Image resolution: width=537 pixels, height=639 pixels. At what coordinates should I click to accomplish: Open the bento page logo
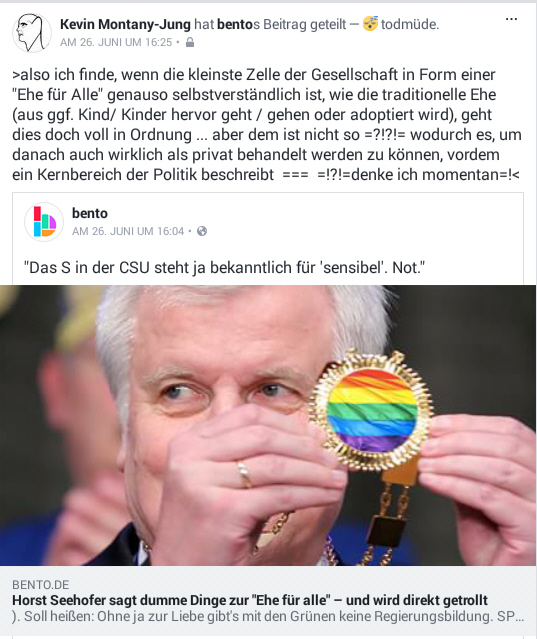pos(44,222)
